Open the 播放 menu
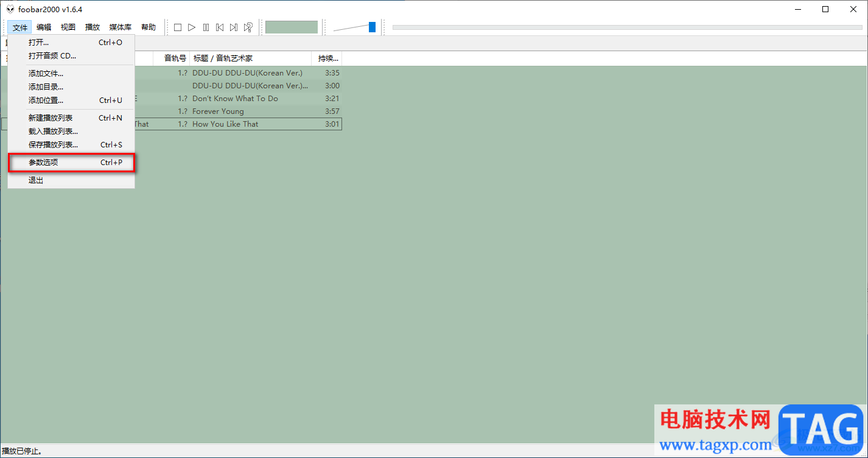Viewport: 868px width, 458px height. click(93, 27)
